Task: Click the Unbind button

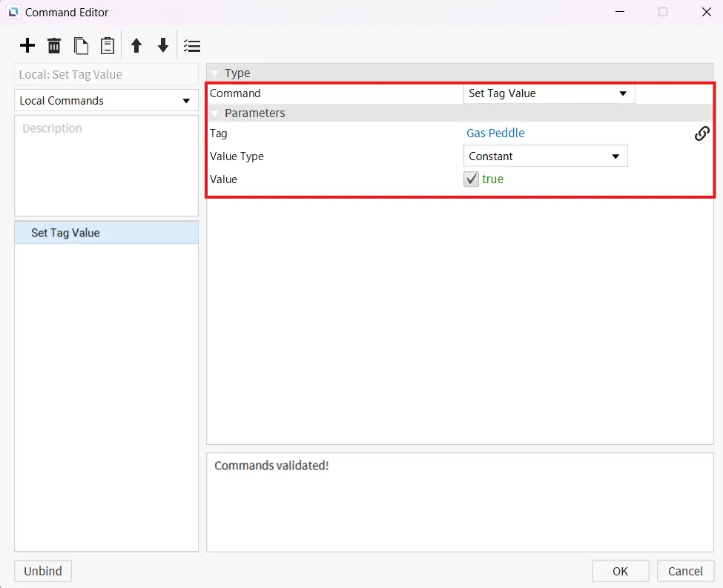Action: pyautogui.click(x=43, y=571)
